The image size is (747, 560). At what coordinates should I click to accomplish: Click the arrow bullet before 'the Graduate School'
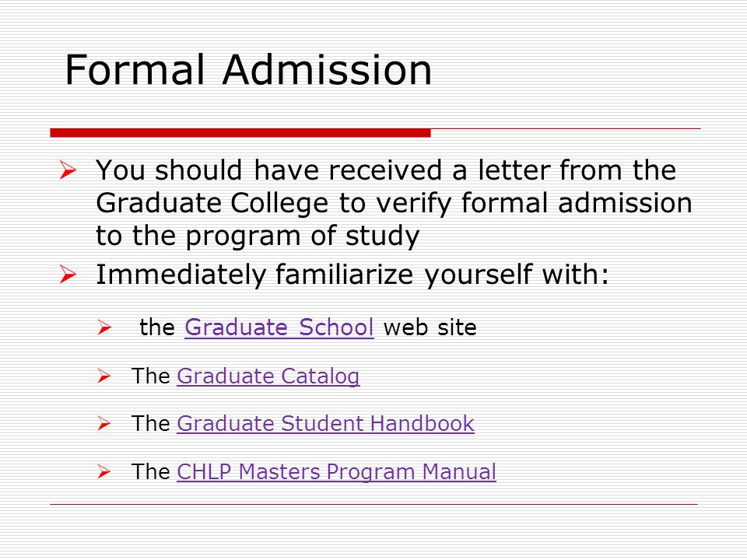click(104, 327)
